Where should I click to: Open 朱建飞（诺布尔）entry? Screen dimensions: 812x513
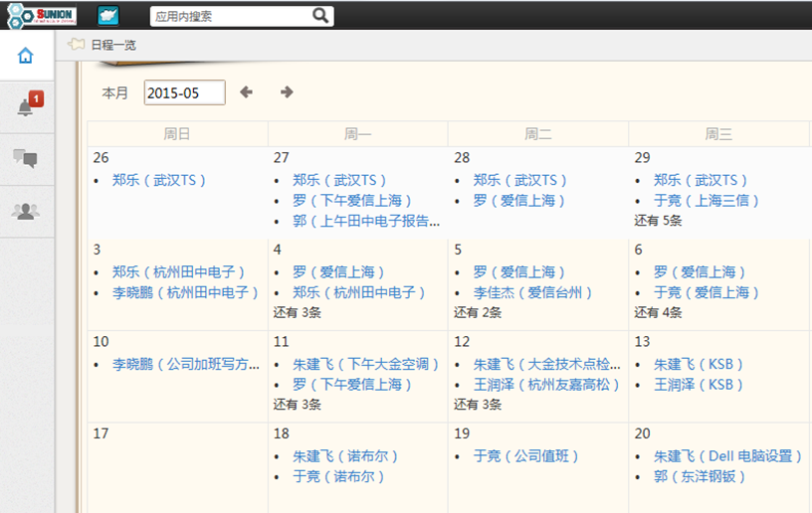click(345, 456)
